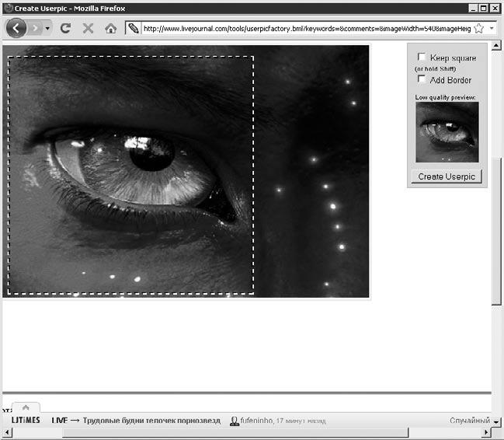Click the site identity icon in address bar
The width and height of the screenshot is (504, 440).
pos(134,28)
